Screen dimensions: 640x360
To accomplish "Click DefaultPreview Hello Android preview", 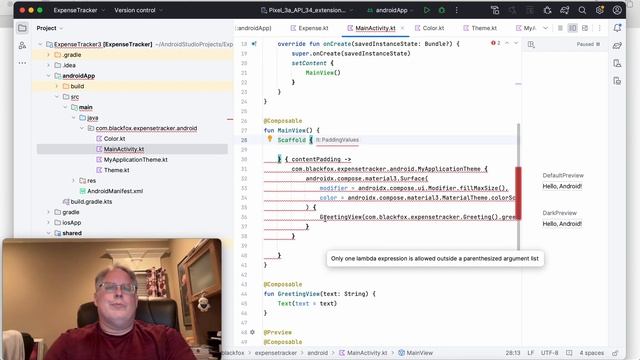I will [x=562, y=186].
